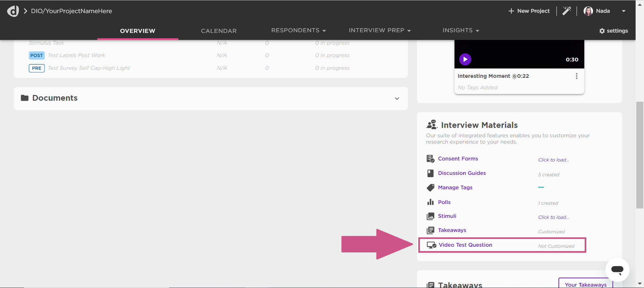Image resolution: width=644 pixels, height=288 pixels.
Task: Click the page vertical scrollbar thumb
Action: [x=640, y=155]
